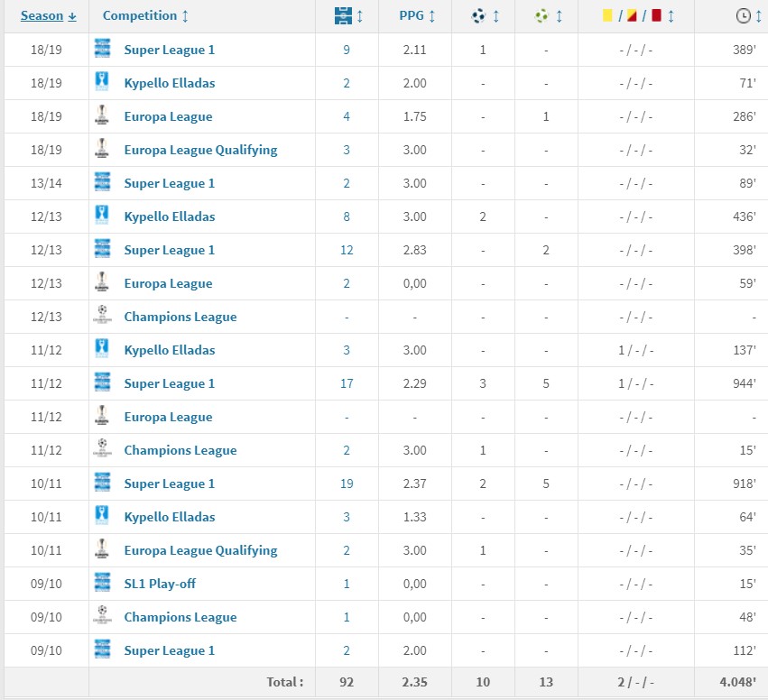Viewport: 768px width, 700px height.
Task: Open the 09/10 Champions League link
Action: click(x=180, y=617)
